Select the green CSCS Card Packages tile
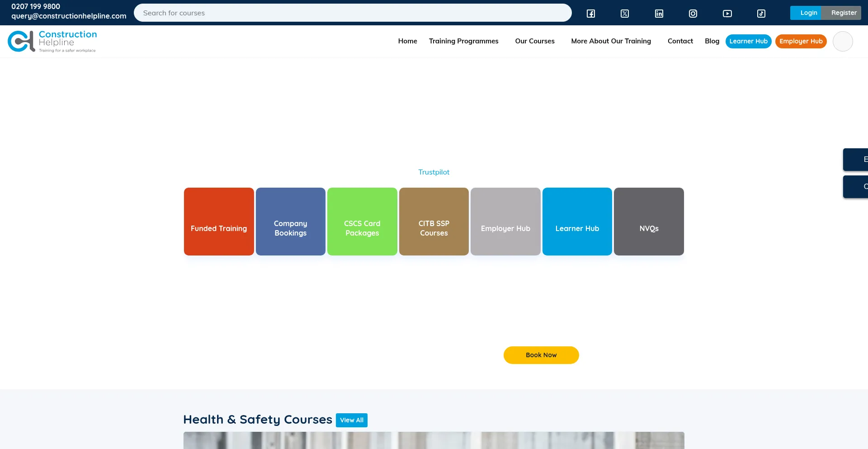The height and width of the screenshot is (449, 868). [362, 222]
